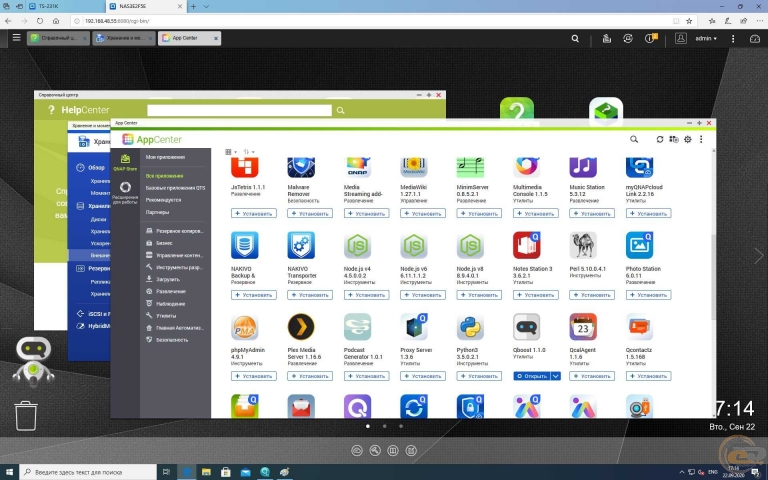Select All Apps in the App Center menu
This screenshot has height=480, width=768.
[165, 176]
